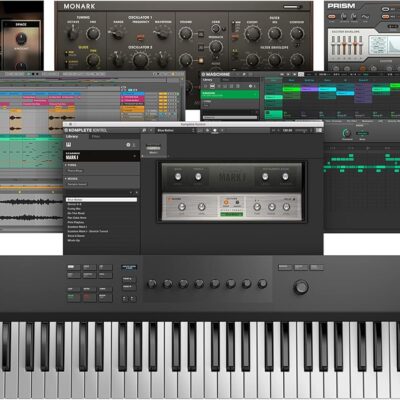Select the Files tab in Maschine window
The width and height of the screenshot is (400, 400).
(x=226, y=80)
